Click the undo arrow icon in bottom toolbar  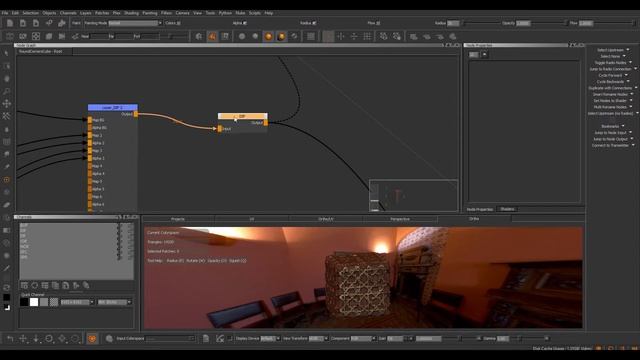10,338
